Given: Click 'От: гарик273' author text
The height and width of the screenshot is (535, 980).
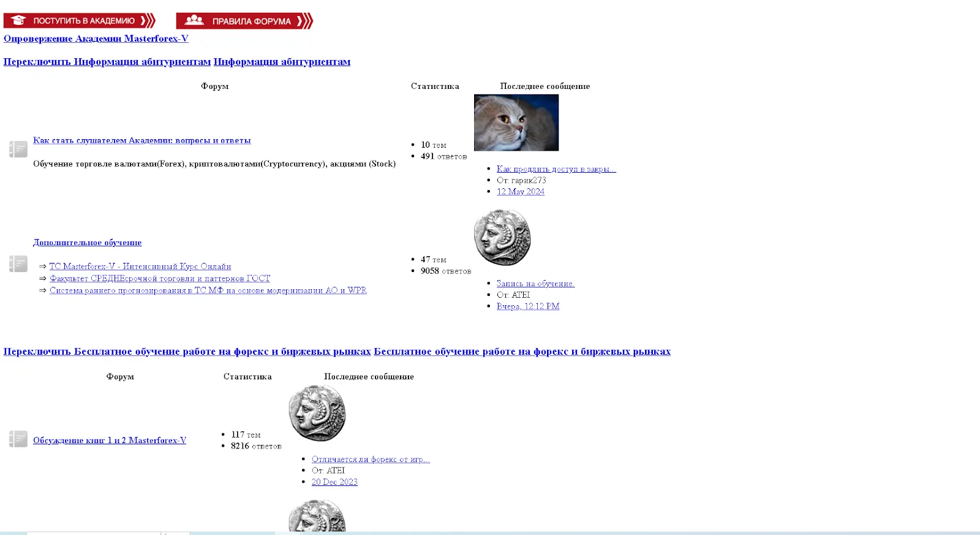Looking at the screenshot, I should 521,180.
